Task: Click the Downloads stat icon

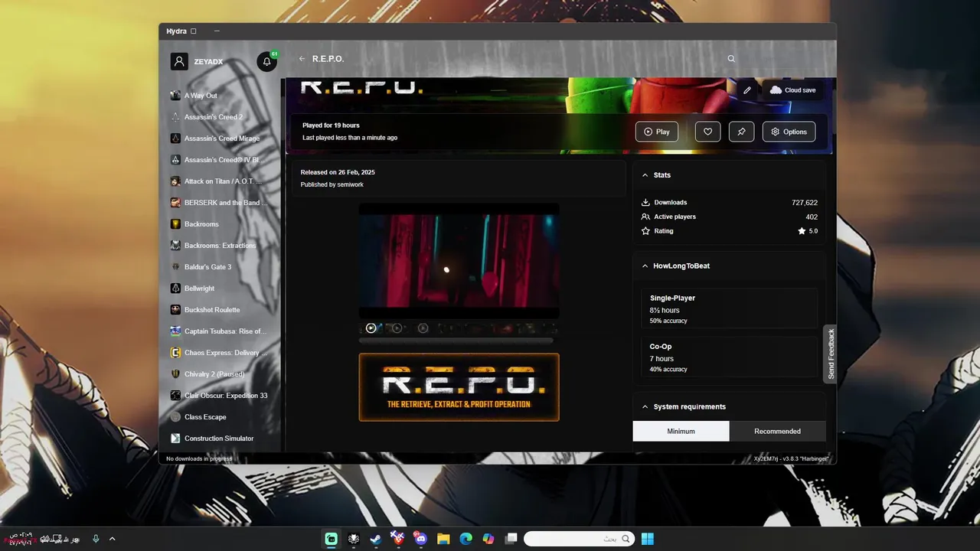Action: pyautogui.click(x=645, y=203)
